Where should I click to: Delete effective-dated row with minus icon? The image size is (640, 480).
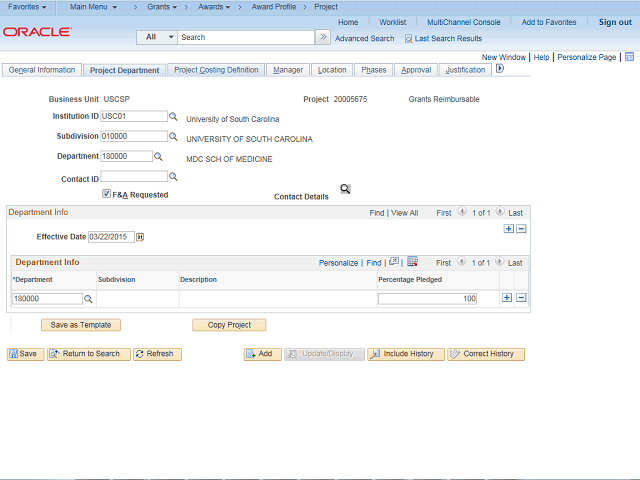521,229
